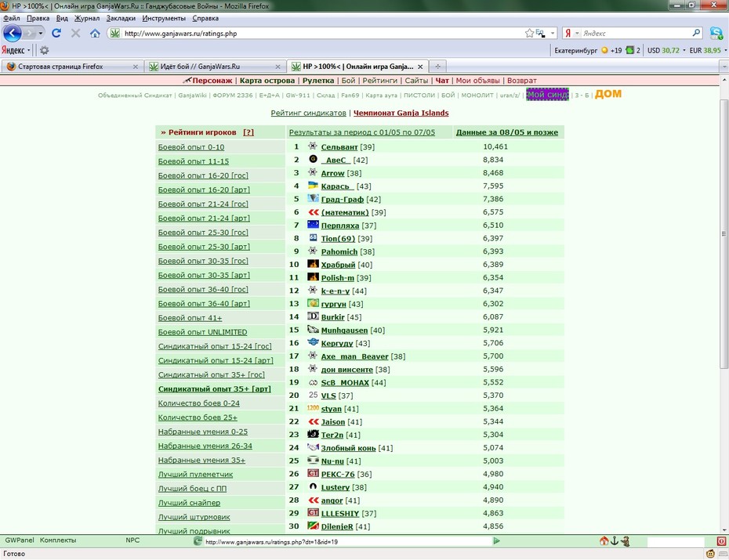Open the Закладки menu

click(x=121, y=18)
